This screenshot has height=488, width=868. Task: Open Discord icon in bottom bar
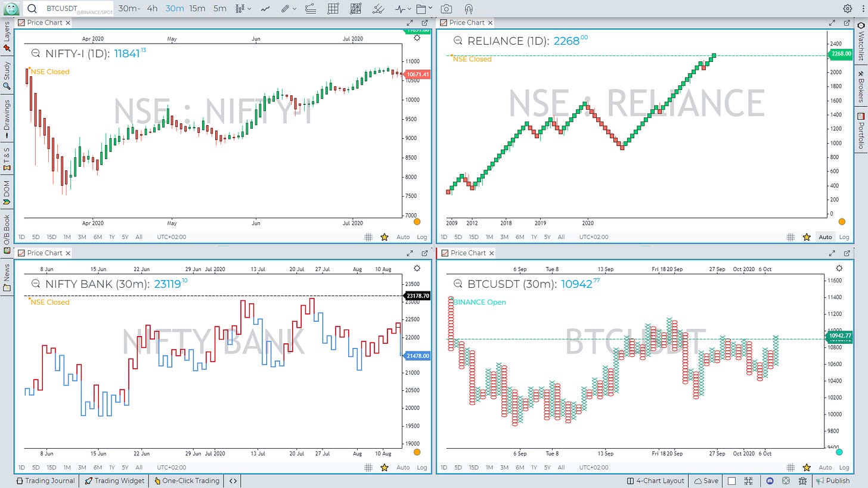pos(770,481)
